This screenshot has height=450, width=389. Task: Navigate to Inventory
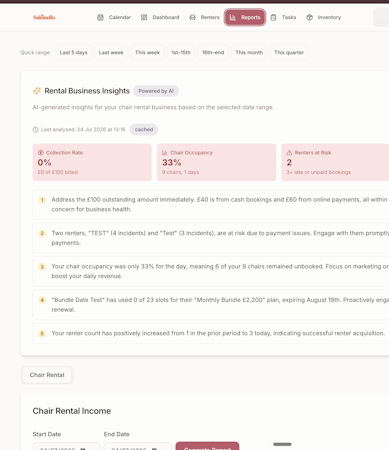tap(323, 17)
